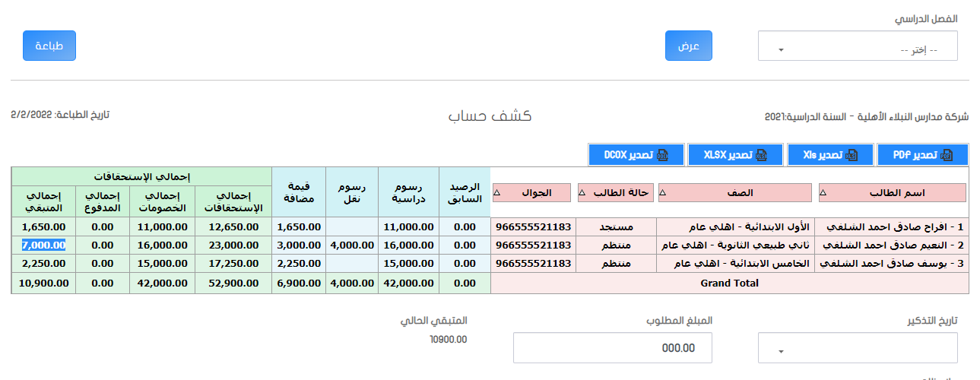
Task: Click the DCOX export file icon
Action: (x=662, y=155)
